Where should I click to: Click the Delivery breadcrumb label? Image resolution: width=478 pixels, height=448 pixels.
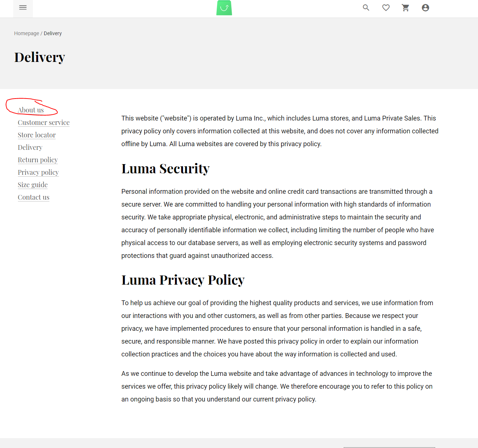pos(52,33)
